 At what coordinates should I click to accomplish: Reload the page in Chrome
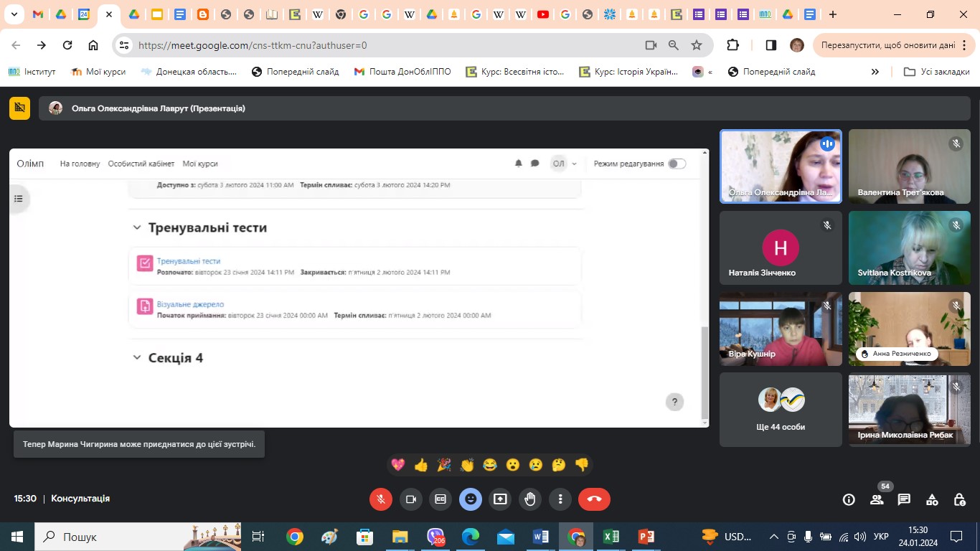coord(67,45)
